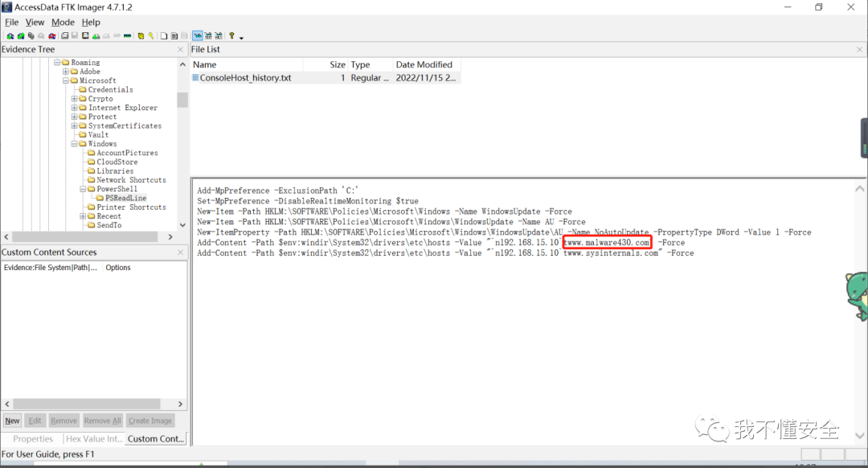
Task: Switch to the Properties tab
Action: [33, 438]
